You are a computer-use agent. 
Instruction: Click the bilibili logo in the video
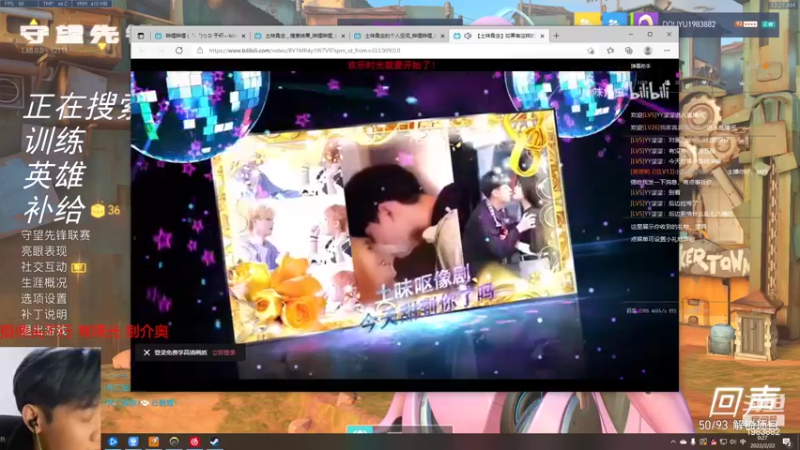(x=650, y=91)
